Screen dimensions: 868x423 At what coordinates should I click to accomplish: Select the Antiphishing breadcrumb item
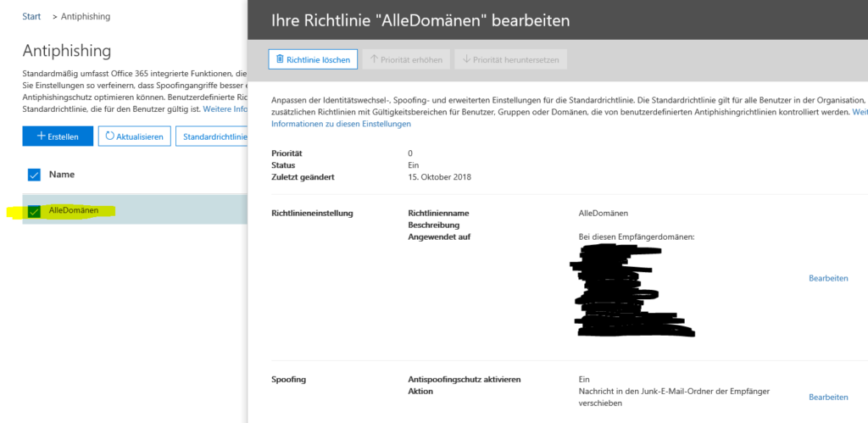(x=86, y=17)
